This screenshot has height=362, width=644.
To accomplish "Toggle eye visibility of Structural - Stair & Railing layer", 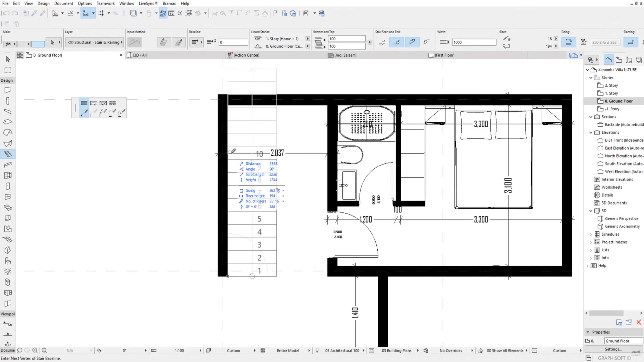I will pyautogui.click(x=71, y=42).
